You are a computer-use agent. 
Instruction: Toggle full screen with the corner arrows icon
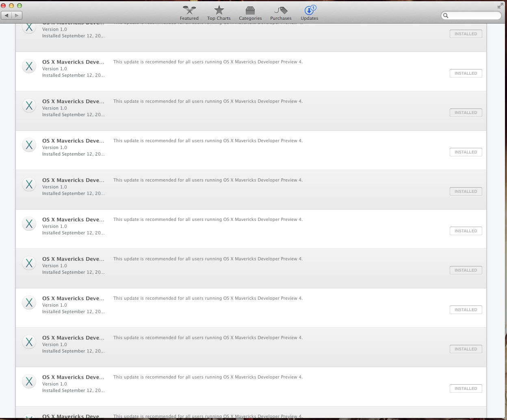pyautogui.click(x=500, y=6)
